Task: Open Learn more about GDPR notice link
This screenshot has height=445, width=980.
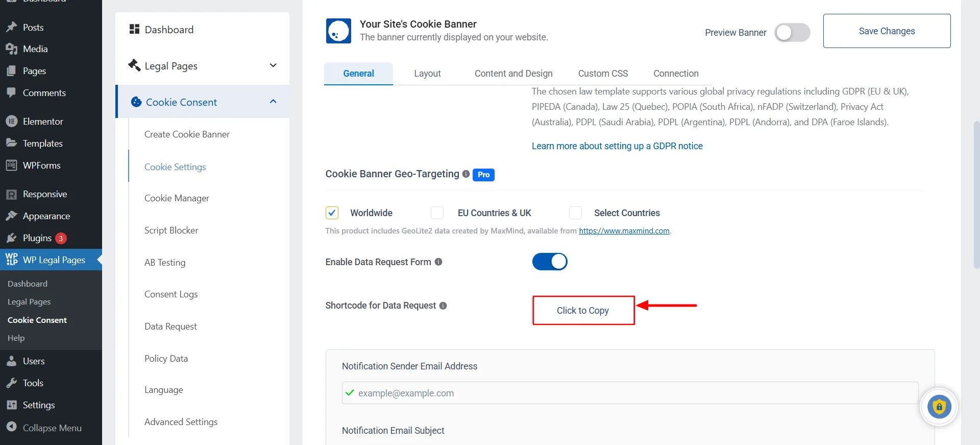Action: [x=617, y=146]
